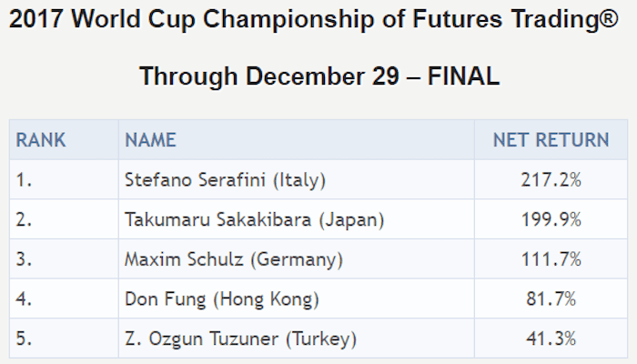This screenshot has height=364, width=637.
Task: Click the 41.3% net return value
Action: (551, 339)
